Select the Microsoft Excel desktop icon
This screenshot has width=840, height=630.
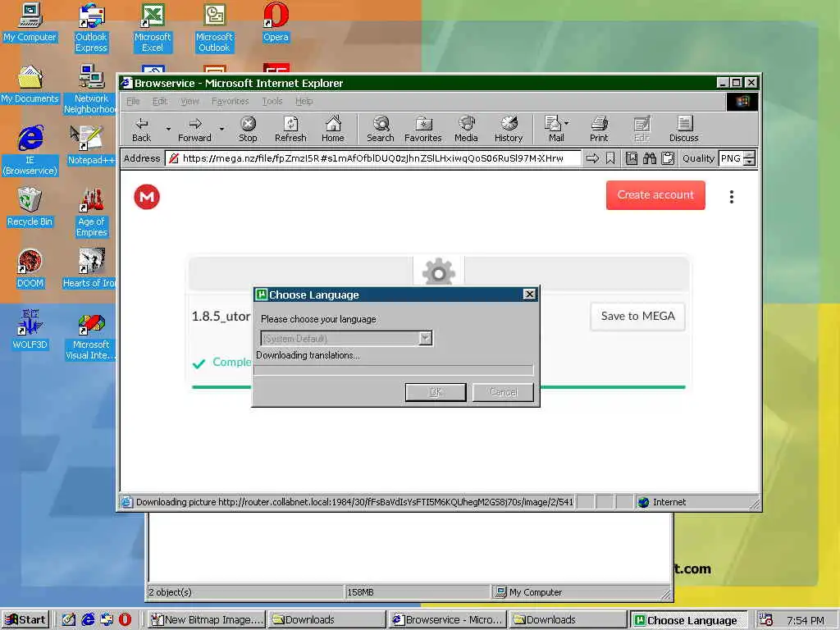point(153,28)
